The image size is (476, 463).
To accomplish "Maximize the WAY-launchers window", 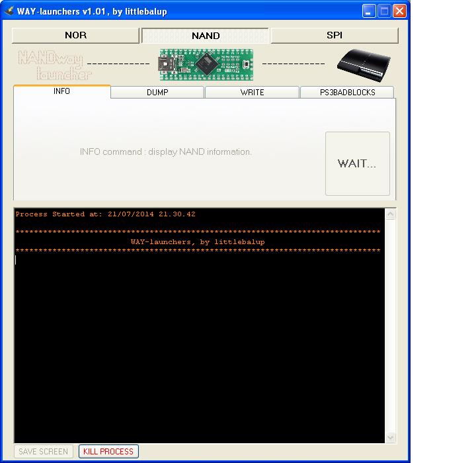I will (x=384, y=11).
